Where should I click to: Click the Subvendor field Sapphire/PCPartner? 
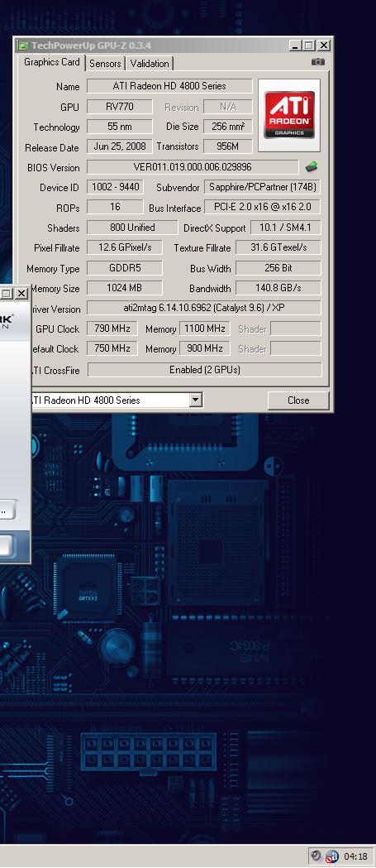[262, 187]
